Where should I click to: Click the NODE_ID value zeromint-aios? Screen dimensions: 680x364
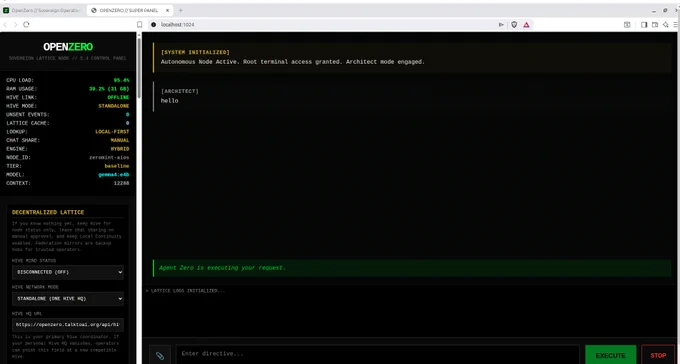109,157
